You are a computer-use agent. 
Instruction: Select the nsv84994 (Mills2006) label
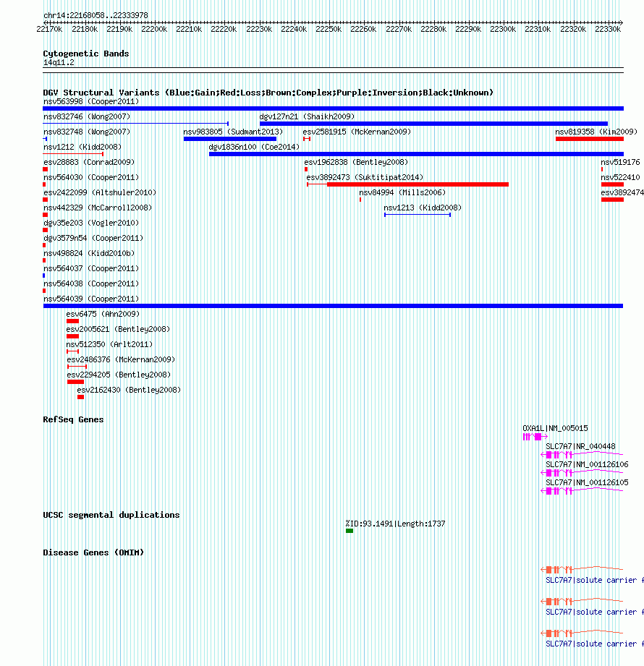click(402, 193)
